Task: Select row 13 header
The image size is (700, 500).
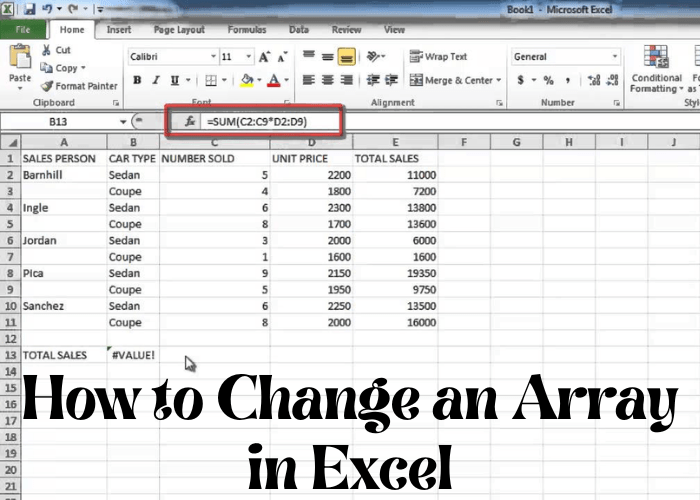Action: [10, 355]
